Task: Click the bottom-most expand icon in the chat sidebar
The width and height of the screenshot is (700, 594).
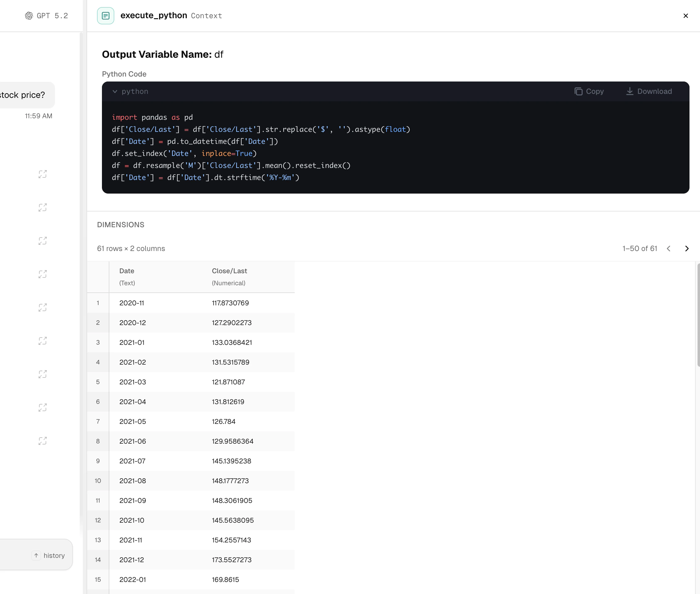Action: point(42,441)
